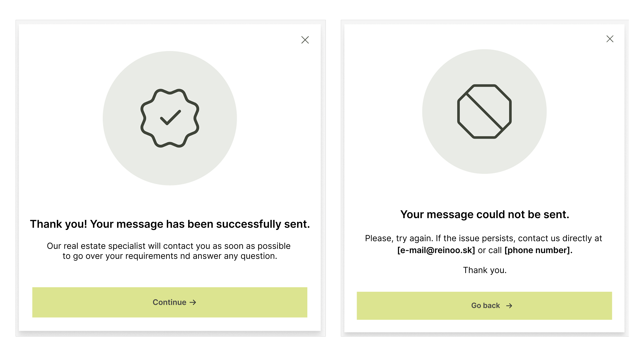
Task: Close the successful message dialog
Action: tap(305, 40)
